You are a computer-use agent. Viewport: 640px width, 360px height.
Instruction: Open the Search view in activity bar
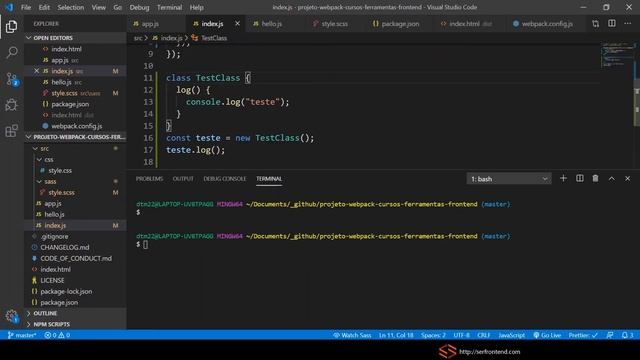pyautogui.click(x=11, y=52)
